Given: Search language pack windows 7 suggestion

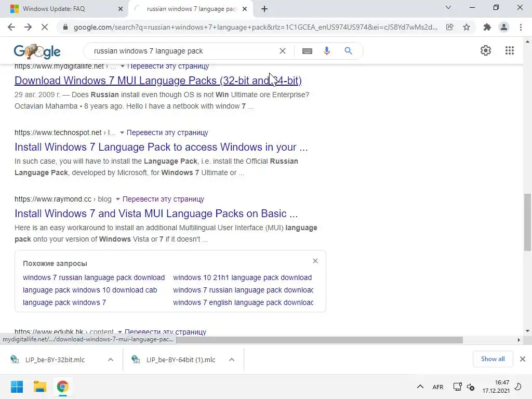Looking at the screenshot, I should (x=64, y=302).
